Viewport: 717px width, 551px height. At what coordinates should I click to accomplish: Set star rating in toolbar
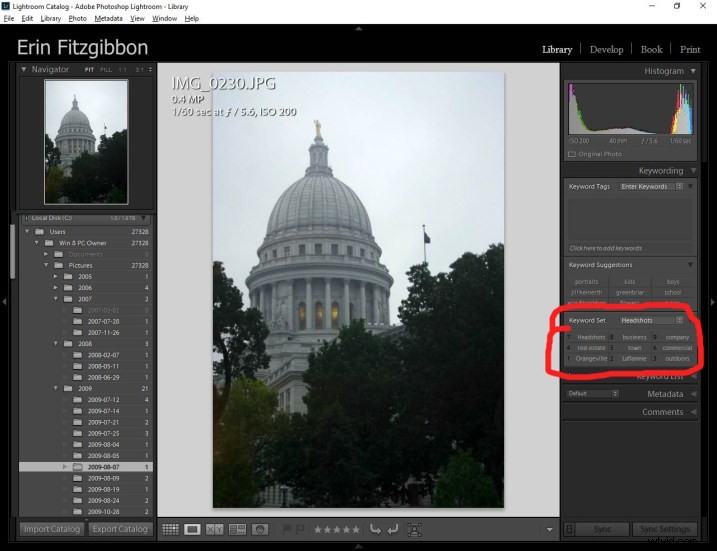pyautogui.click(x=337, y=530)
